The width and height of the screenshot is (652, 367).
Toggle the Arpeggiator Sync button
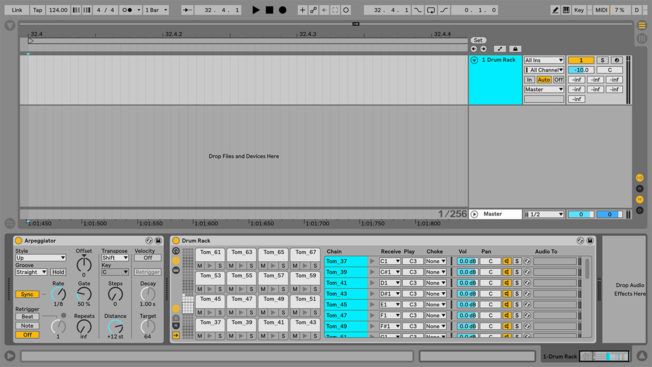(27, 294)
